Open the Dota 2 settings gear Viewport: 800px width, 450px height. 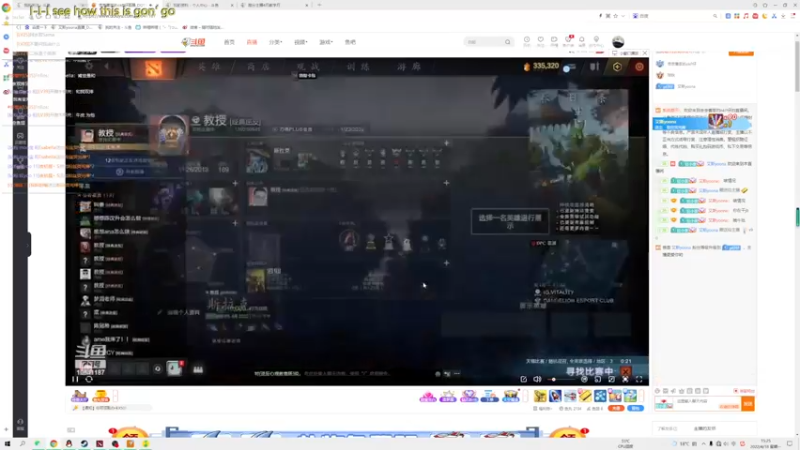(89, 66)
